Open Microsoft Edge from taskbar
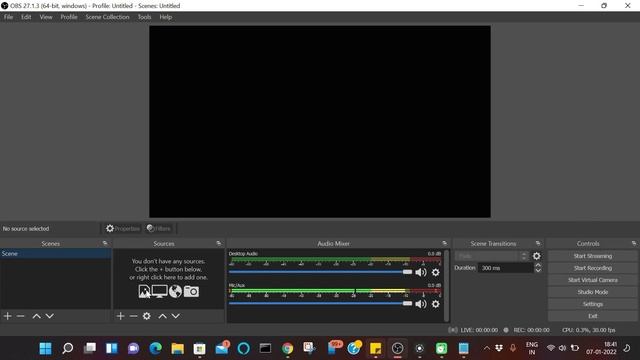Viewport: 640px width, 360px height. pos(156,349)
